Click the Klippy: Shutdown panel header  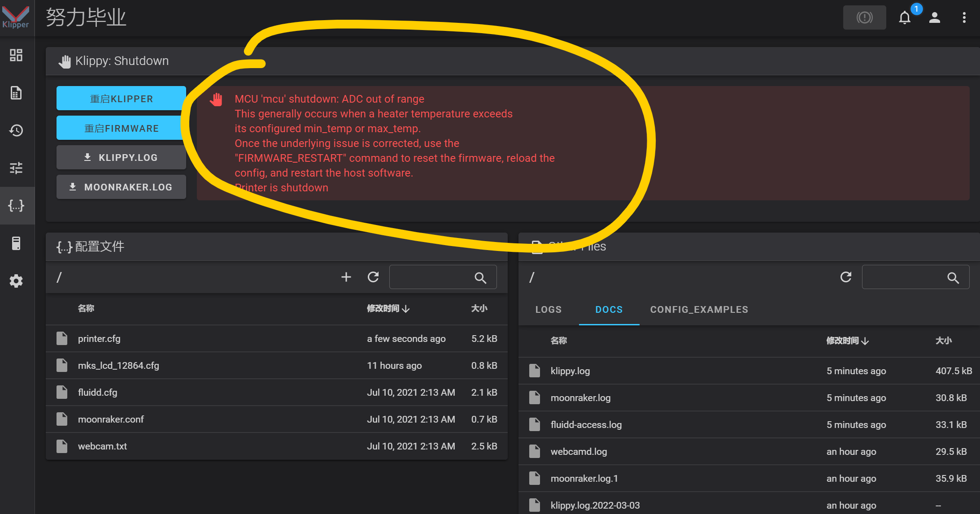point(513,61)
